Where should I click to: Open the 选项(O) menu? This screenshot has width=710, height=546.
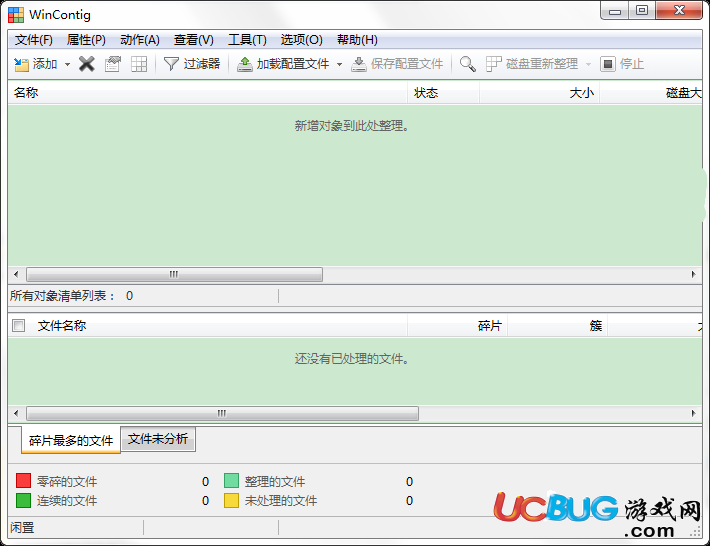(302, 40)
